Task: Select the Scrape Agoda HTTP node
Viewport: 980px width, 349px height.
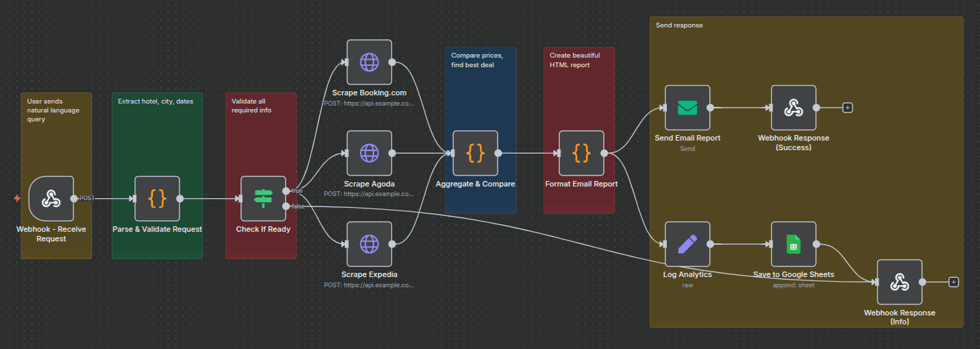Action: (x=369, y=153)
